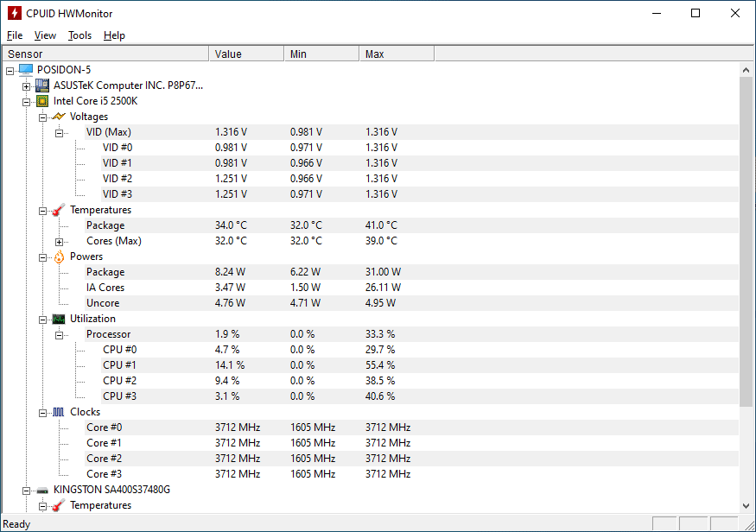Collapse the Utilization section
This screenshot has width=756, height=532.
point(43,320)
